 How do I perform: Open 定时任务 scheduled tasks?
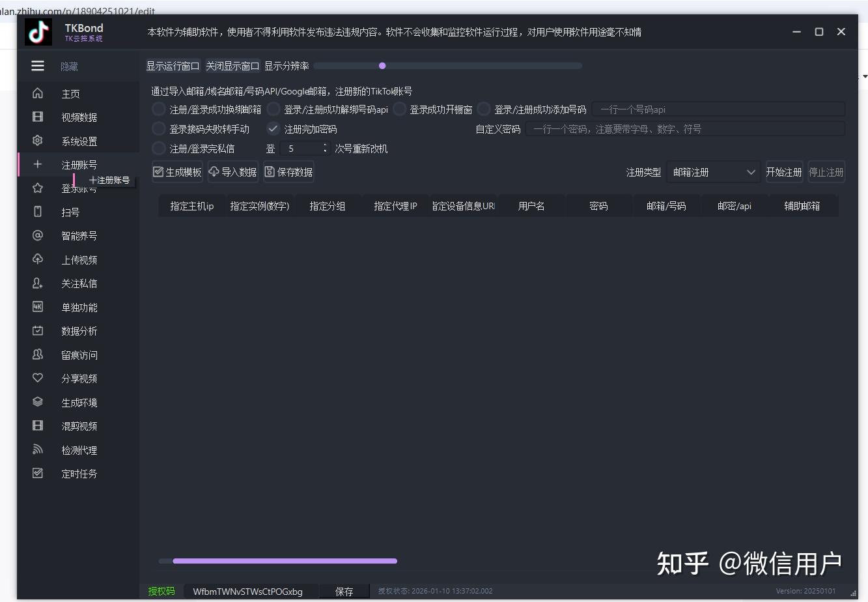(x=79, y=474)
